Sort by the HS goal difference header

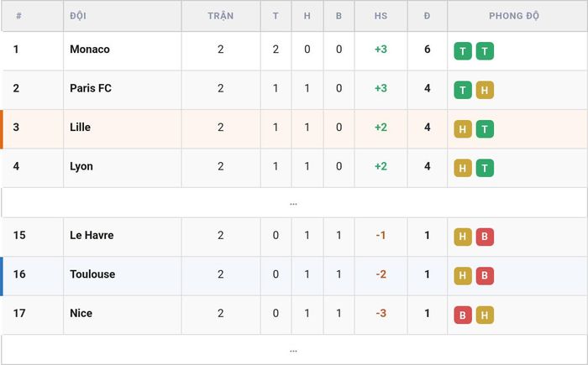381,16
